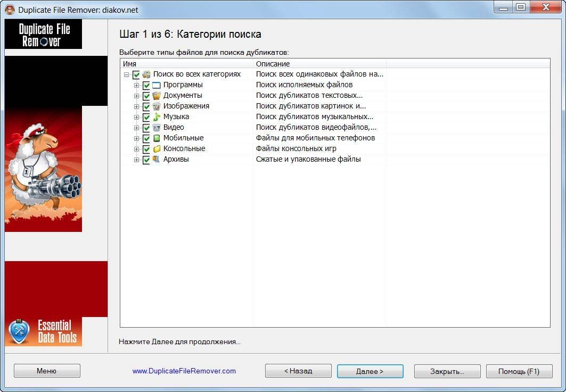Image resolution: width=566 pixels, height=392 pixels.
Task: Click description 'Файлы консольных игр'
Action: click(x=296, y=148)
